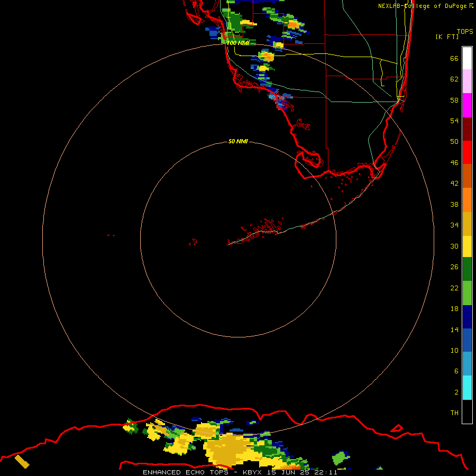This screenshot has height=476, width=476.
Task: Select the cyan swatch in the color scale
Action: pyautogui.click(x=467, y=388)
